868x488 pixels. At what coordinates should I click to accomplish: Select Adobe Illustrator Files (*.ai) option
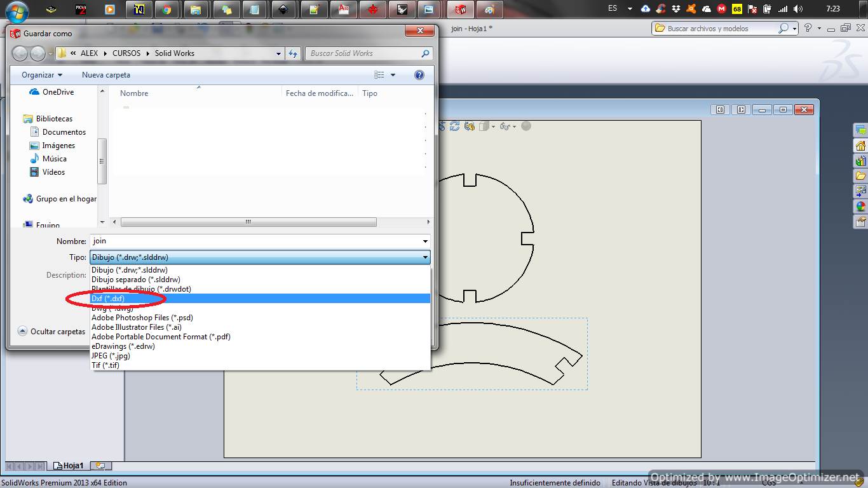tap(260, 327)
